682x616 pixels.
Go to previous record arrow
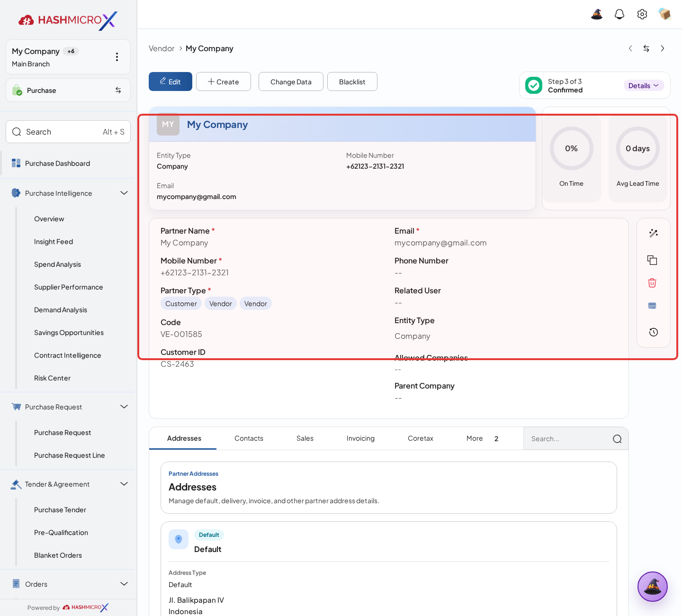(630, 48)
